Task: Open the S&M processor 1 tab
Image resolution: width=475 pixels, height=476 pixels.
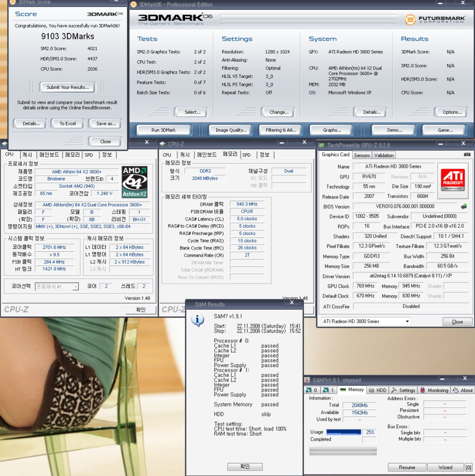Action: tap(328, 390)
